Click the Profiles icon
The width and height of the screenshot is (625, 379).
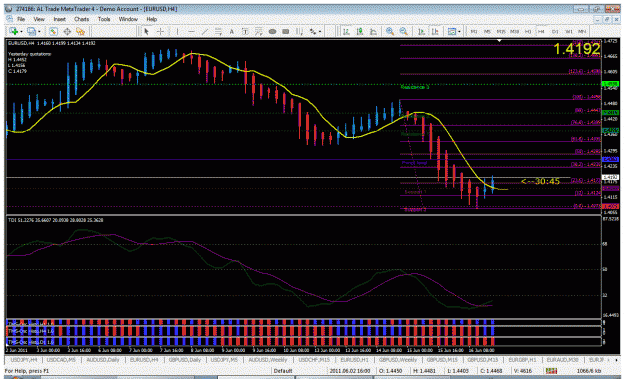click(31, 31)
